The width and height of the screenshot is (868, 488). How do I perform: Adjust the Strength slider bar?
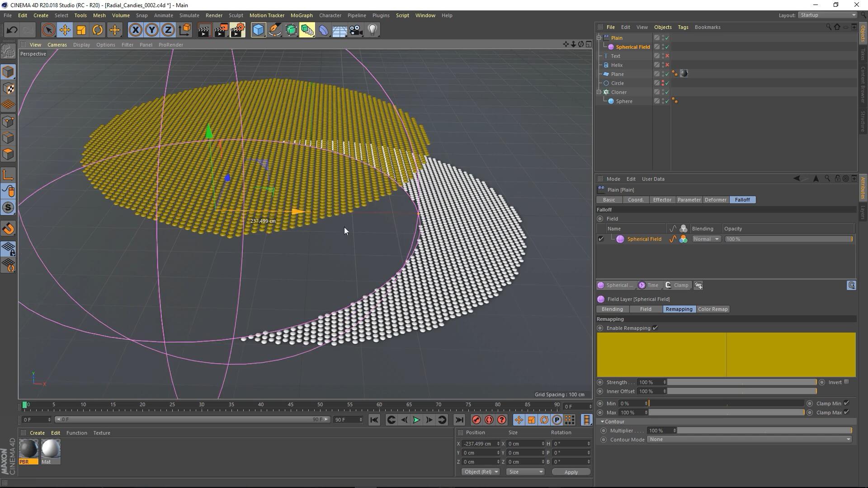point(741,382)
